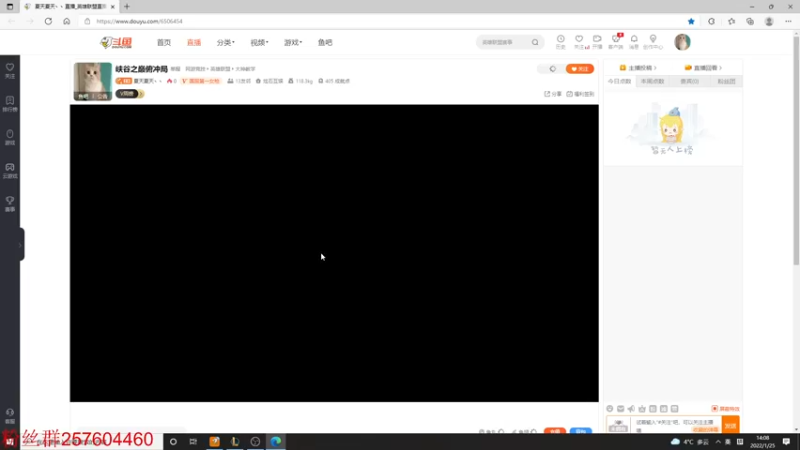Switch to the 本周点数 tab
The image size is (800, 450).
[653, 82]
